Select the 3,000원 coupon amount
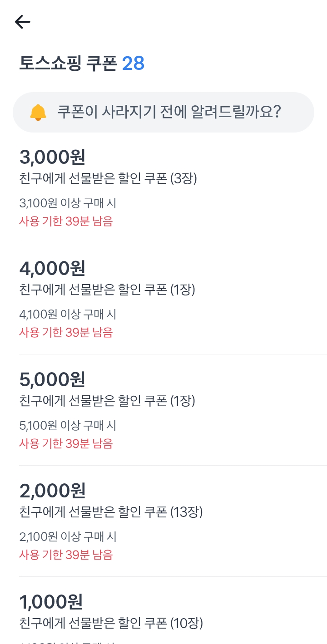The image size is (327, 644). point(52,157)
